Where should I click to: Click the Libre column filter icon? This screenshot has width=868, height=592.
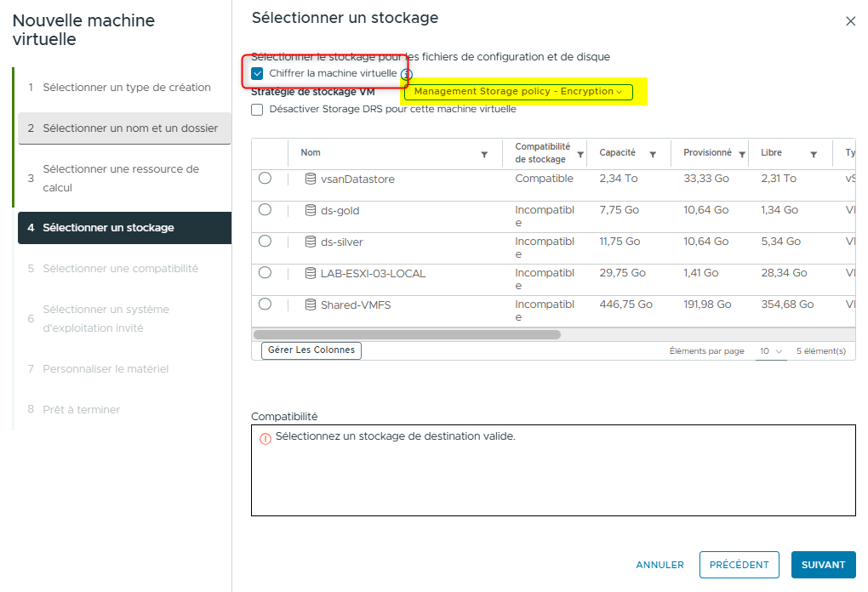[x=814, y=155]
